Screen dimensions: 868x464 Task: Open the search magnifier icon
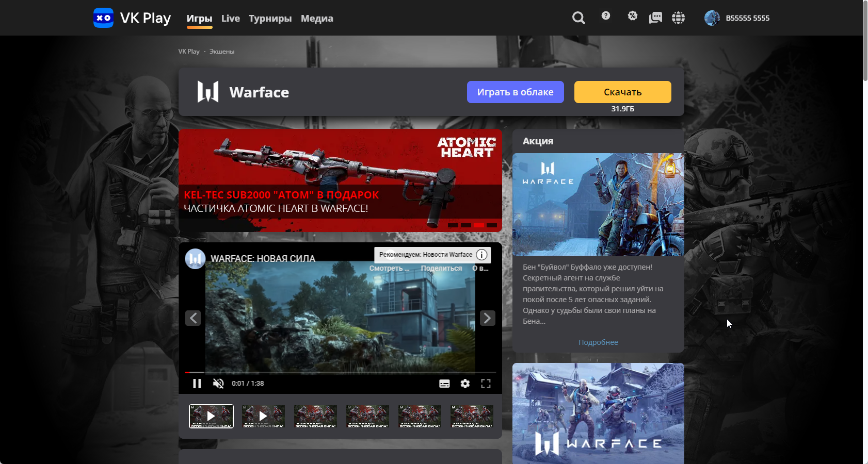click(x=578, y=18)
